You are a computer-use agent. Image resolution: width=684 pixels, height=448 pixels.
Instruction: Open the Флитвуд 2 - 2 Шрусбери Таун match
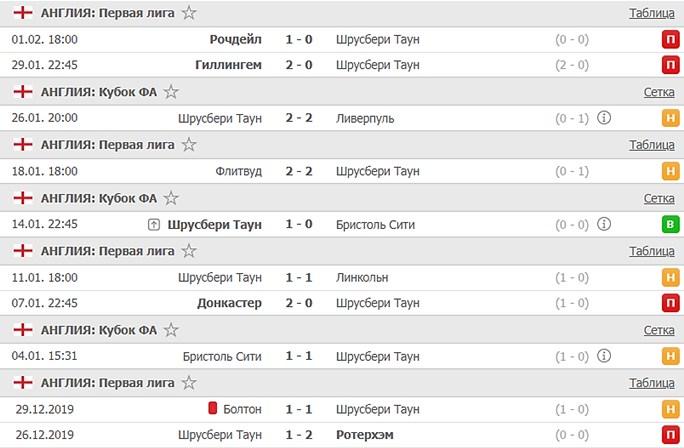point(300,171)
